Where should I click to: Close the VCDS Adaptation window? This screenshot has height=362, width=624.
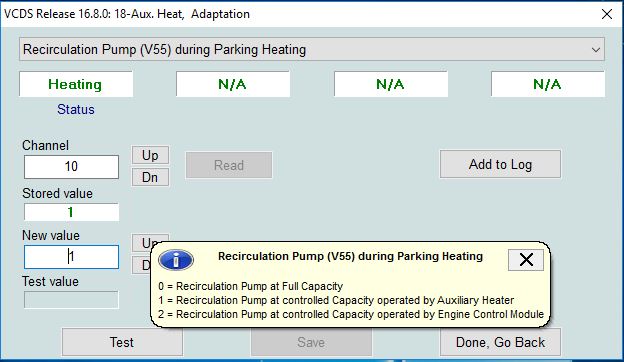click(x=607, y=14)
